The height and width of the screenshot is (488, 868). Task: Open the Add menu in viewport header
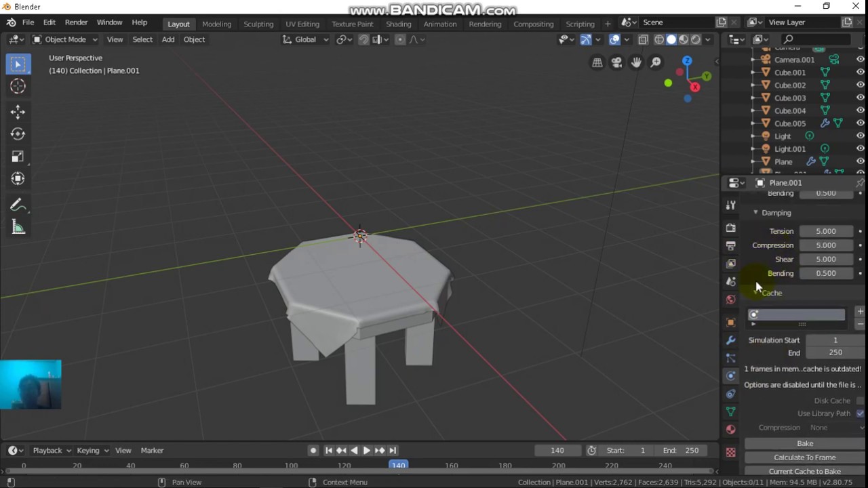tap(167, 39)
